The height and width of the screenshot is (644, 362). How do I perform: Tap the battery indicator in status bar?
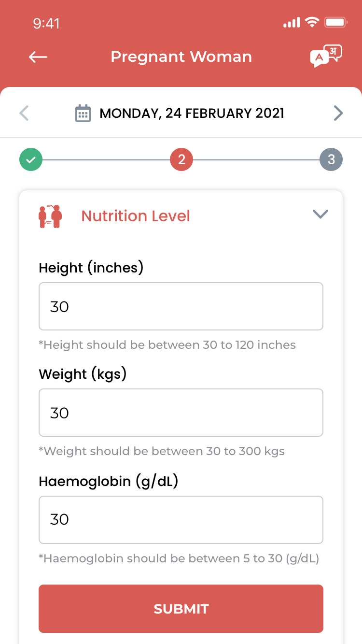336,22
